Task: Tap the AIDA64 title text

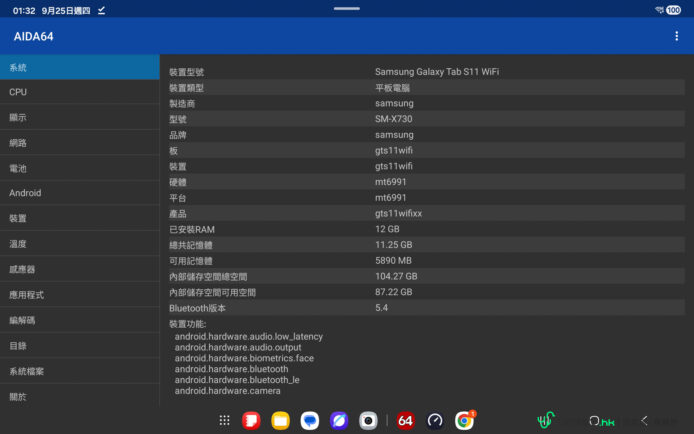Action: tap(34, 36)
